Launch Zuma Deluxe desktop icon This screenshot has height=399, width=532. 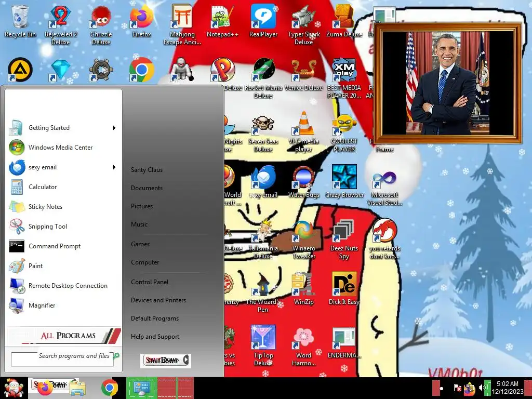coord(344,21)
